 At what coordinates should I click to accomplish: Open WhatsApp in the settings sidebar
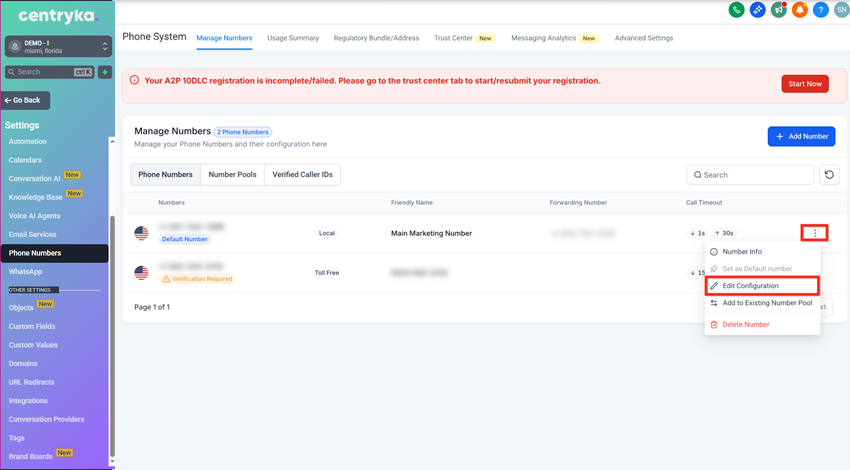tap(25, 272)
